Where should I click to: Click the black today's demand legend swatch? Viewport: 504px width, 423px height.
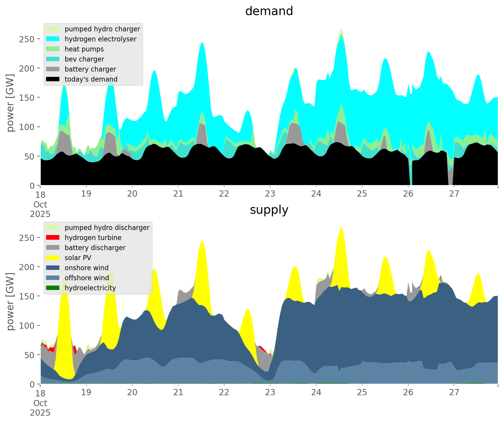pos(53,79)
